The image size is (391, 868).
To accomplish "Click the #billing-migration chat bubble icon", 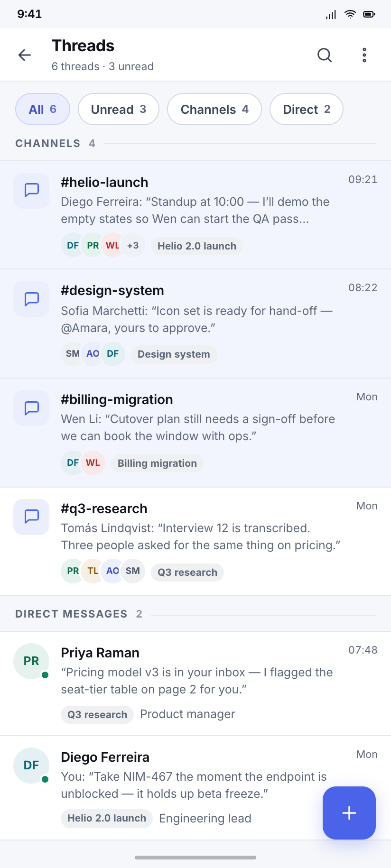I will point(31,408).
